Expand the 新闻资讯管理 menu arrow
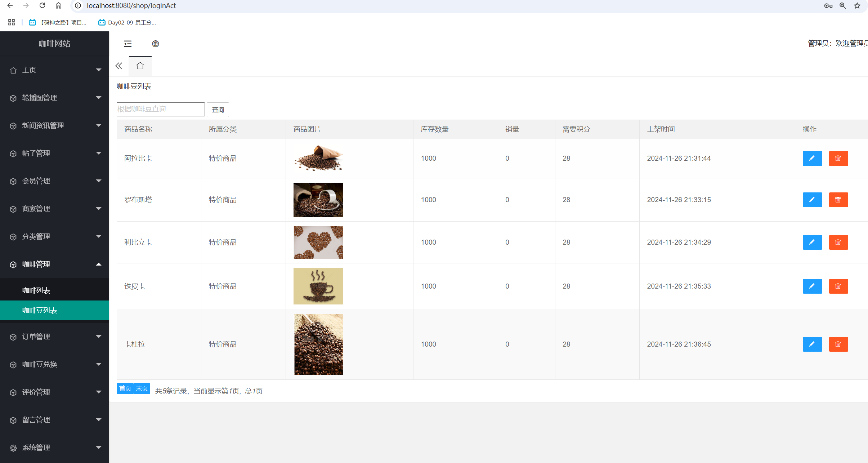 (x=98, y=125)
